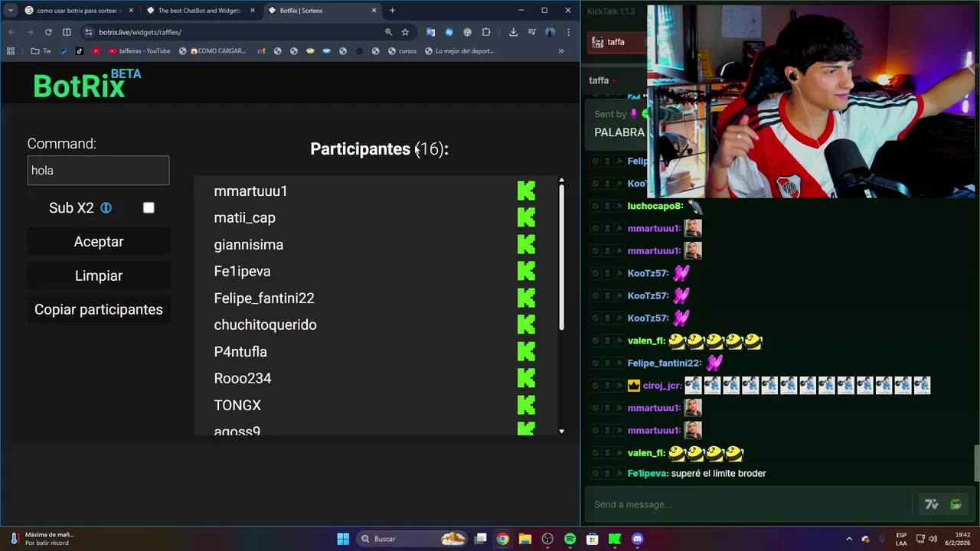Focus the Command input containing 'hola'

pyautogui.click(x=98, y=171)
